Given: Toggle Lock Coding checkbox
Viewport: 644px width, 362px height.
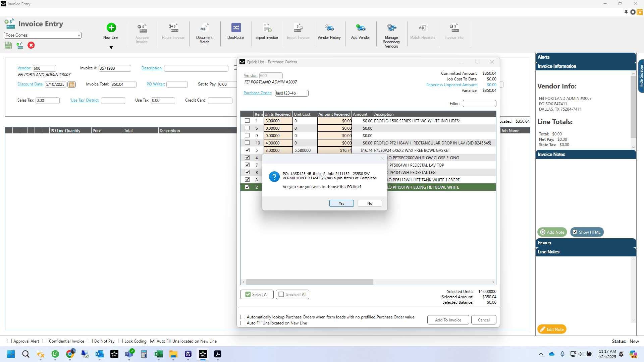Looking at the screenshot, I should (x=120, y=341).
